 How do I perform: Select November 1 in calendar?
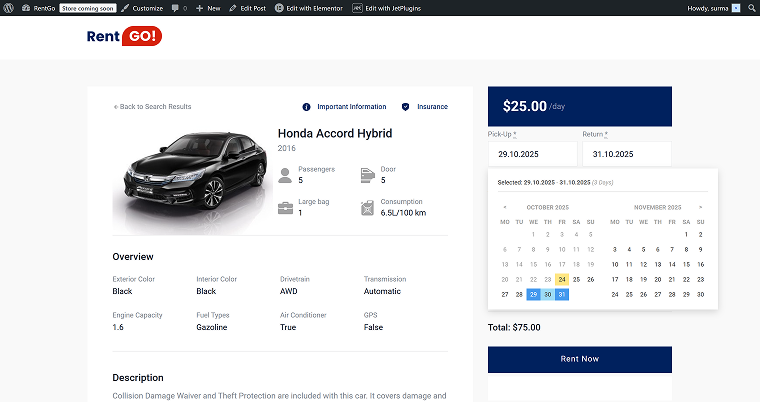tap(686, 234)
